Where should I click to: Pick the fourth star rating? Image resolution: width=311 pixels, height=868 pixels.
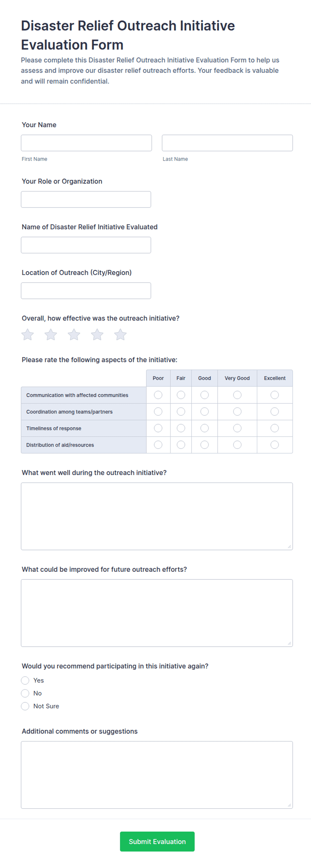pyautogui.click(x=97, y=335)
